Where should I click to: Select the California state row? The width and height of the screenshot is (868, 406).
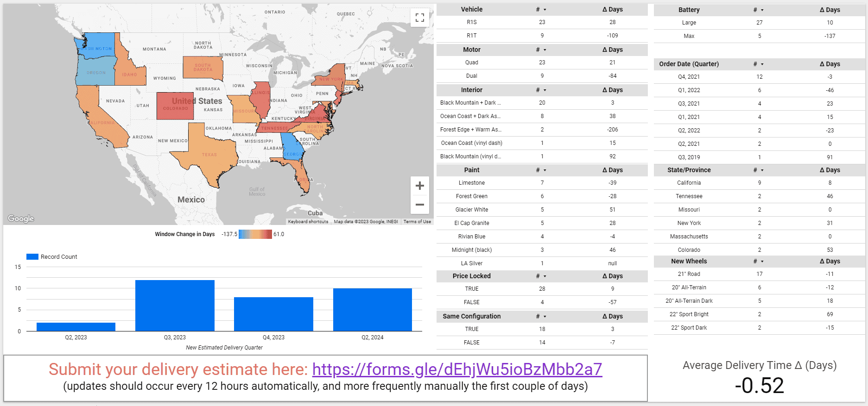click(760, 183)
